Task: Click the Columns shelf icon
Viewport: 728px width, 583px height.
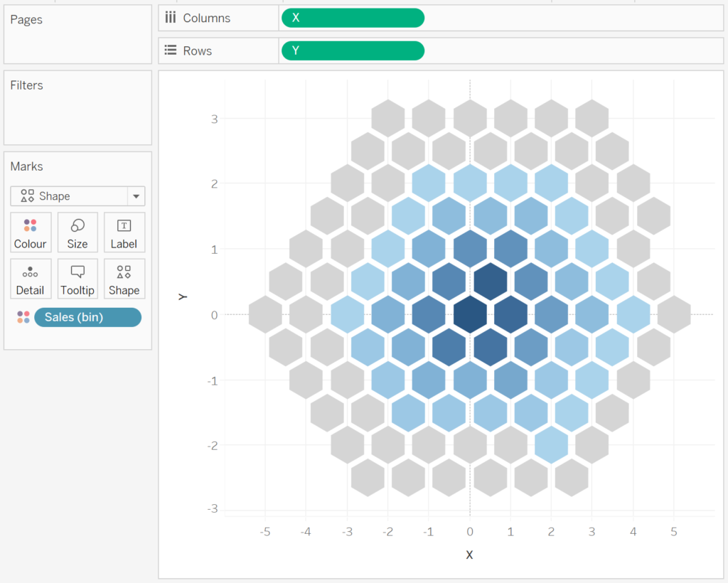Action: [x=171, y=18]
